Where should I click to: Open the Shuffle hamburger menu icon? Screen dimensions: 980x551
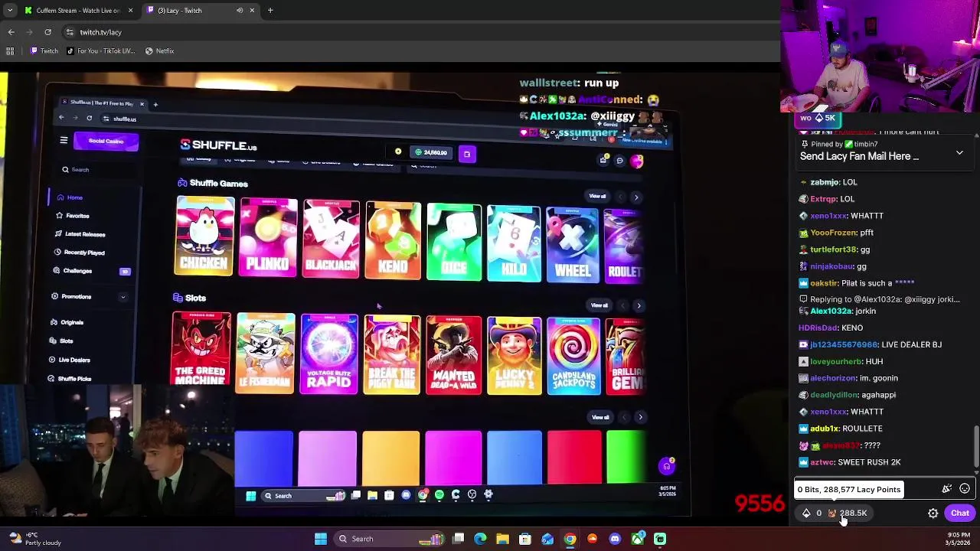[x=64, y=140]
